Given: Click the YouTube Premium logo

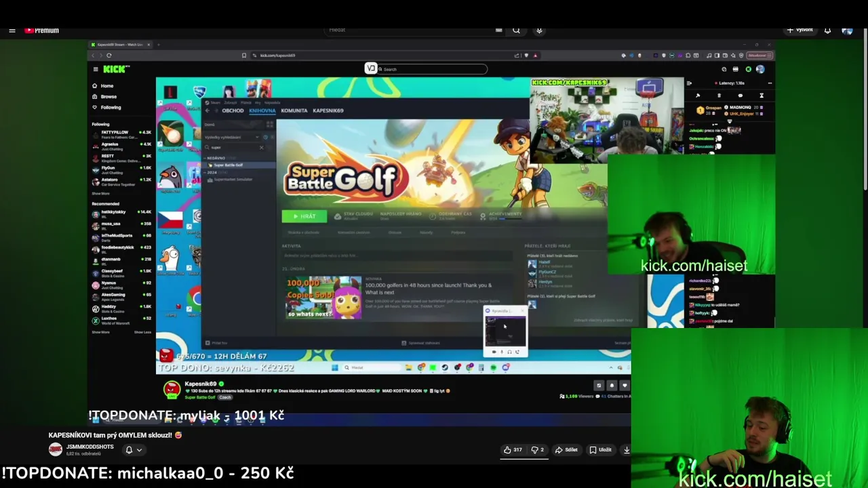Looking at the screenshot, I should [x=42, y=30].
